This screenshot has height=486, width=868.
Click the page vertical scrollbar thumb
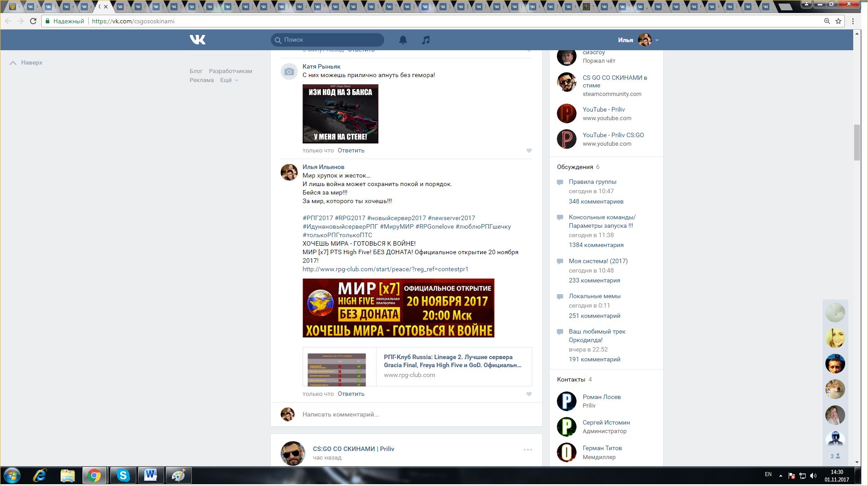[857, 142]
